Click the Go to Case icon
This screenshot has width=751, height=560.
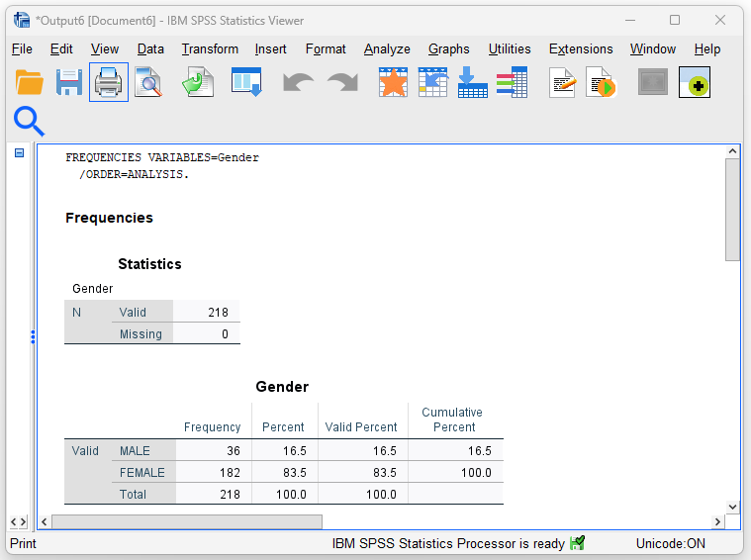433,82
